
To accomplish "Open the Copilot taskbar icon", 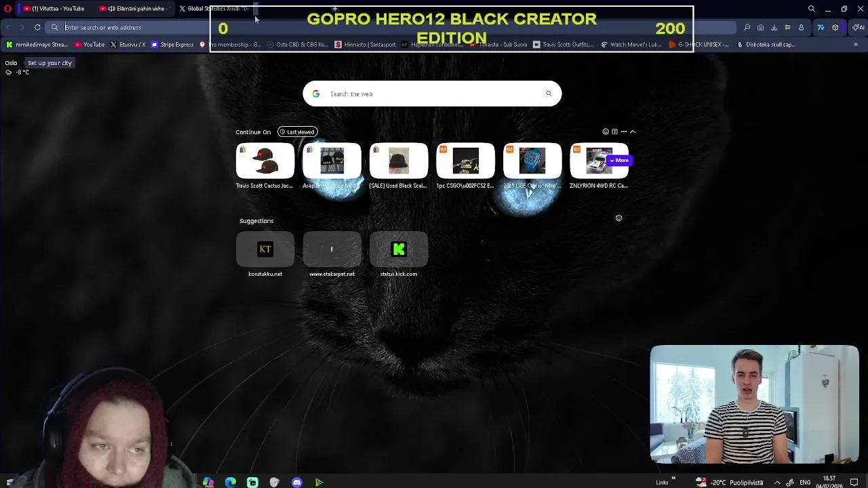I will point(208,483).
